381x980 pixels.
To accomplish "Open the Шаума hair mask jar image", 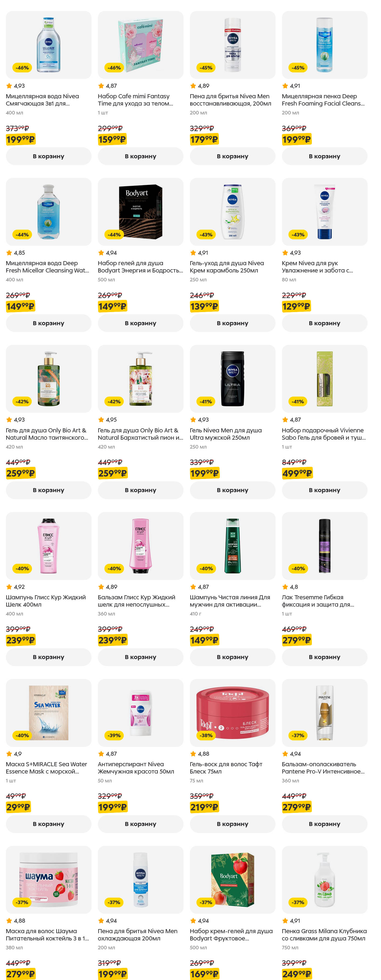I will (48, 880).
